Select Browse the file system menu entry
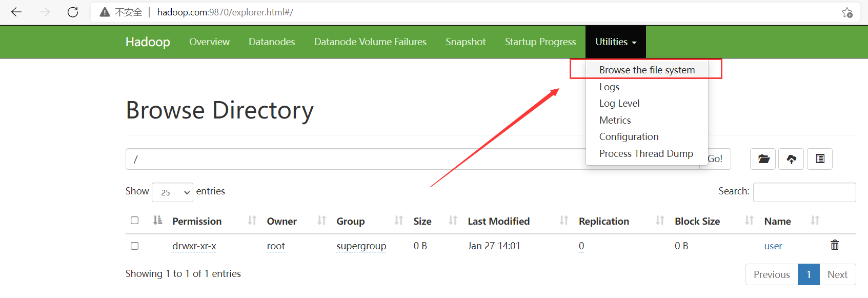 (x=647, y=70)
